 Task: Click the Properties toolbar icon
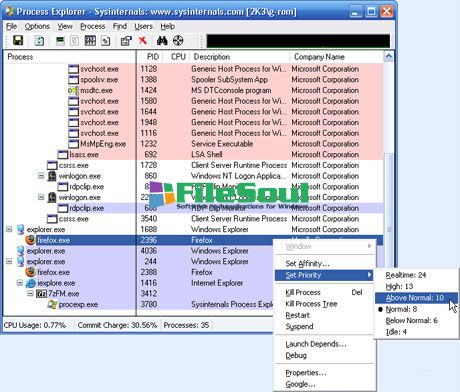[126, 41]
